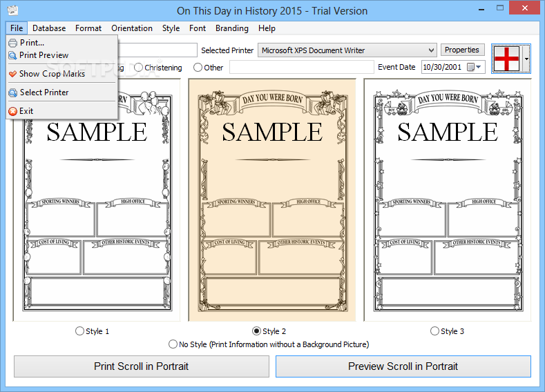Image resolution: width=545 pixels, height=392 pixels.
Task: Select the Style 2 radio button
Action: point(256,331)
